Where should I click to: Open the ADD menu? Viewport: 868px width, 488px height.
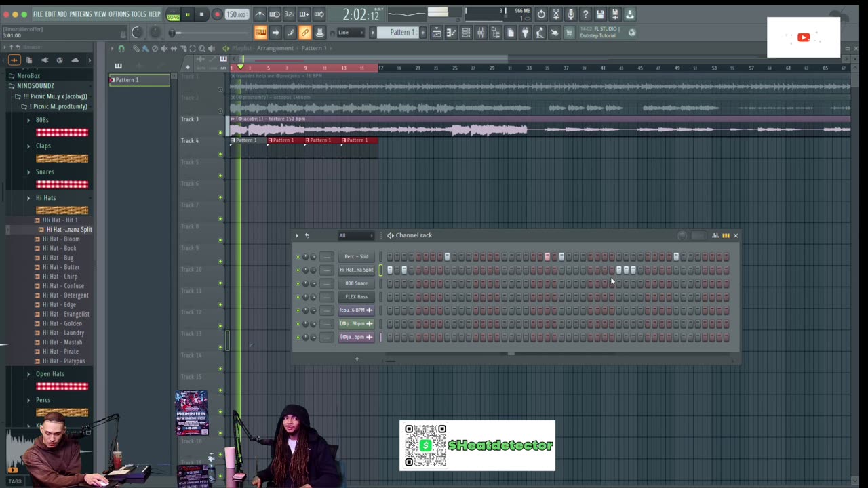click(62, 14)
